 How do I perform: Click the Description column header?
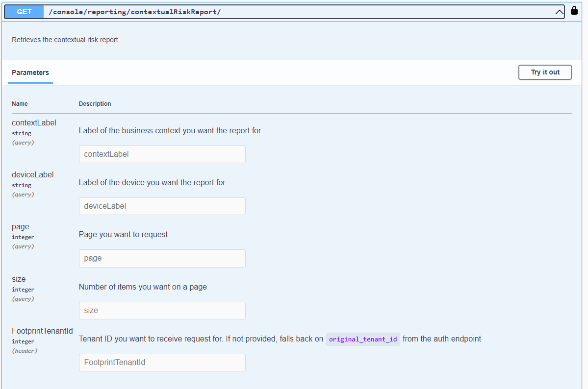click(x=95, y=104)
